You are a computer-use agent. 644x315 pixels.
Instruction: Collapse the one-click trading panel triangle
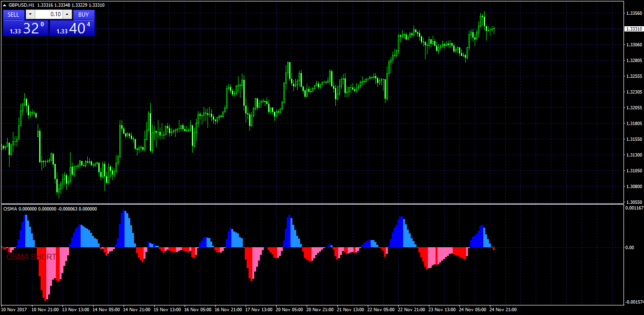coord(4,5)
